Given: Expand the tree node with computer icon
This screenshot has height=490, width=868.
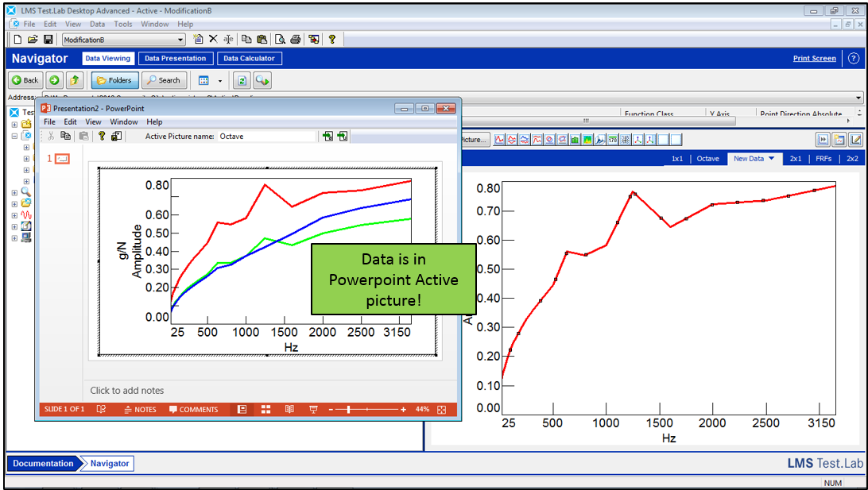Looking at the screenshot, I should [14, 237].
